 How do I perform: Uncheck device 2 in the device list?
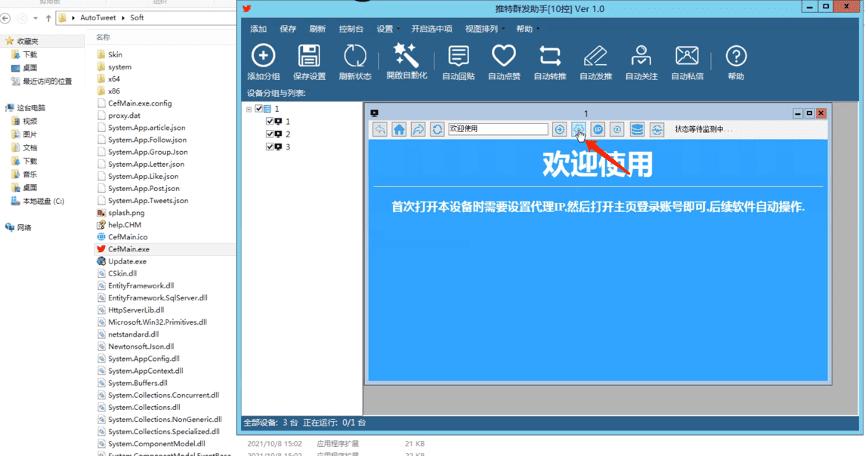coord(270,134)
